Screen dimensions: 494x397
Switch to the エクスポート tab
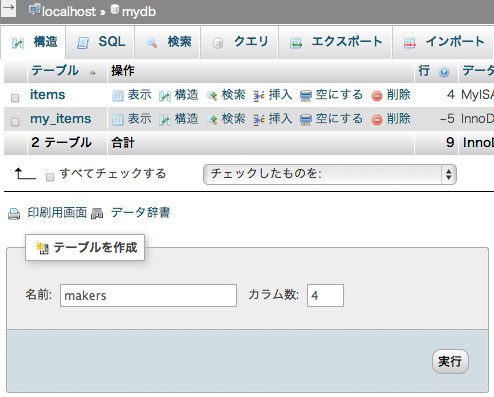335,42
